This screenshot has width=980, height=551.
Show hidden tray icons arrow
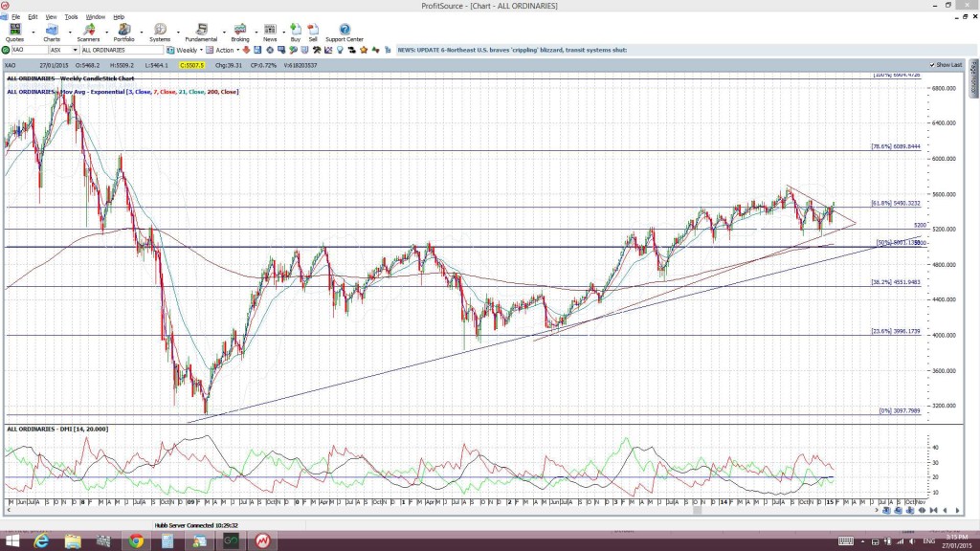(x=862, y=541)
